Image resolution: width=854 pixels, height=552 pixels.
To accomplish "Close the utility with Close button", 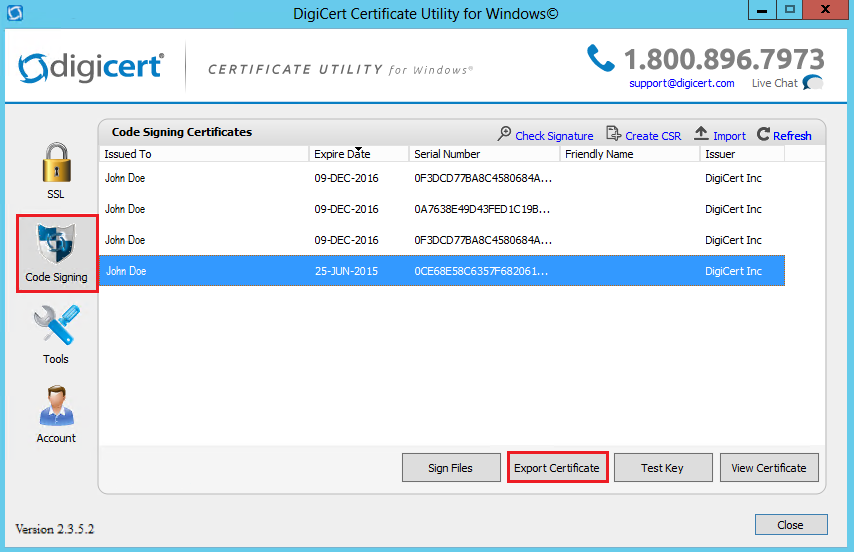I will [x=790, y=524].
